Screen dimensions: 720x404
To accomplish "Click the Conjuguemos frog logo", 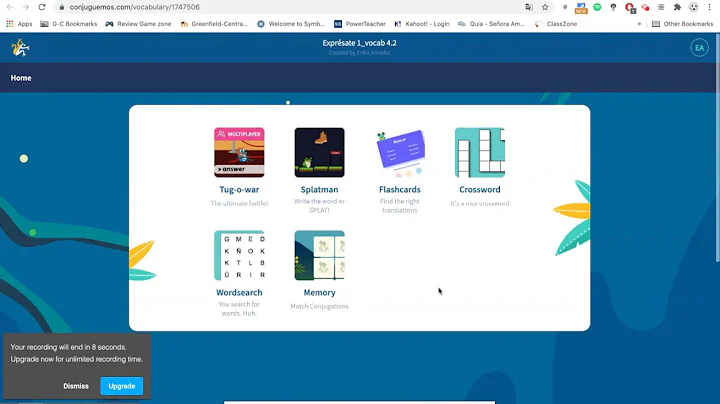I will (x=20, y=48).
